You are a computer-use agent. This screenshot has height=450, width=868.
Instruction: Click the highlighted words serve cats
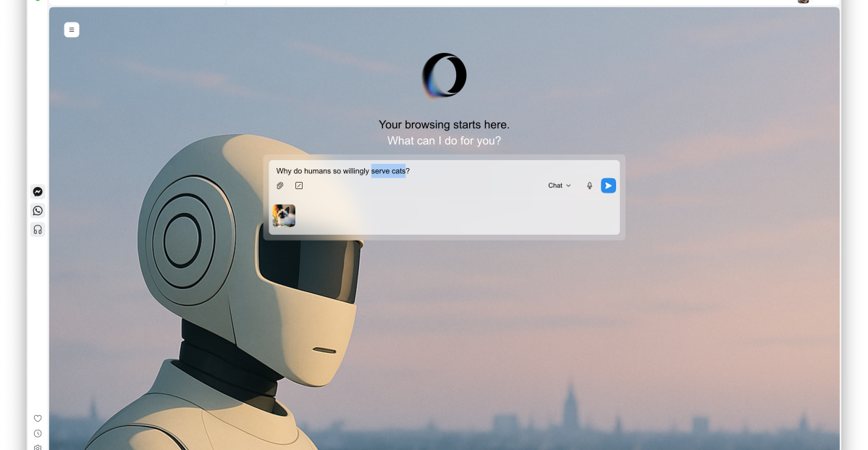click(x=389, y=171)
